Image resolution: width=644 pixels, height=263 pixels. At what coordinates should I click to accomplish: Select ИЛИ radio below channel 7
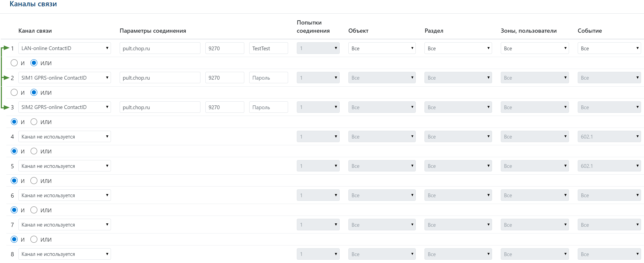click(34, 239)
